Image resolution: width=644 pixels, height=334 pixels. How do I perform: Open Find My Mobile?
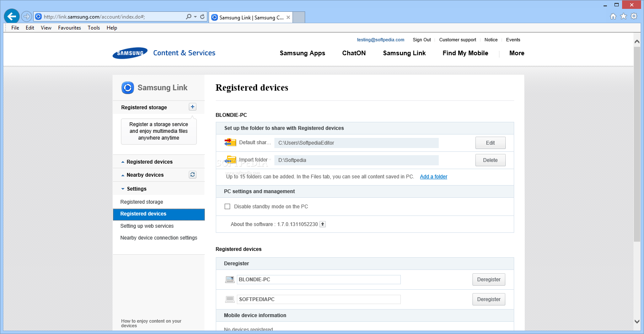pyautogui.click(x=465, y=53)
